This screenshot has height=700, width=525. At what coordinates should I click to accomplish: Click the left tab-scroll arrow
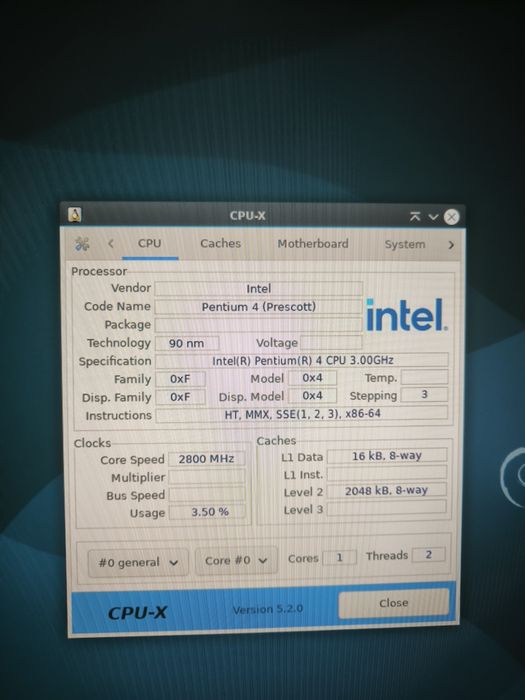pyautogui.click(x=111, y=243)
